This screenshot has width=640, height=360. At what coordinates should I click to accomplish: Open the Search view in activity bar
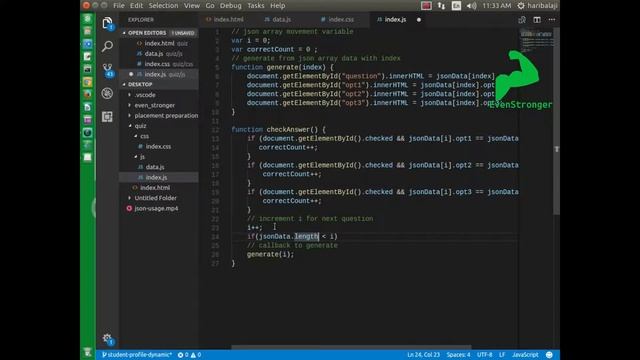point(107,46)
